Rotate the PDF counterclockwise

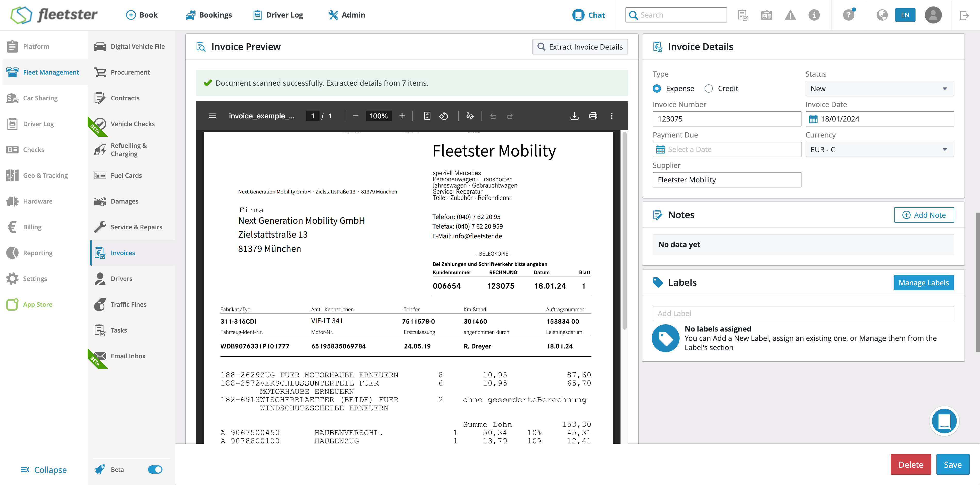click(x=444, y=116)
